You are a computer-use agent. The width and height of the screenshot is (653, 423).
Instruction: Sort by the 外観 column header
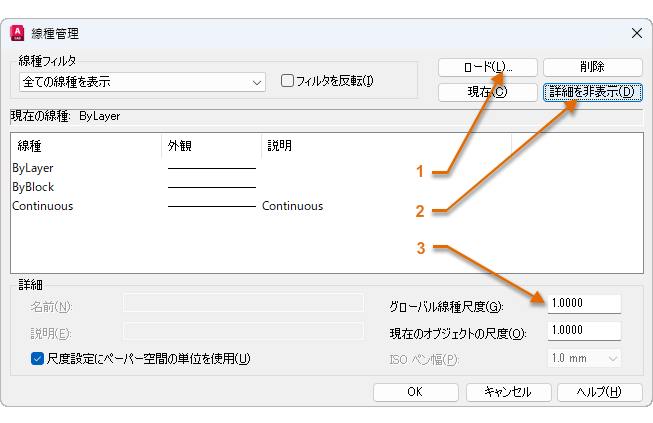click(210, 145)
